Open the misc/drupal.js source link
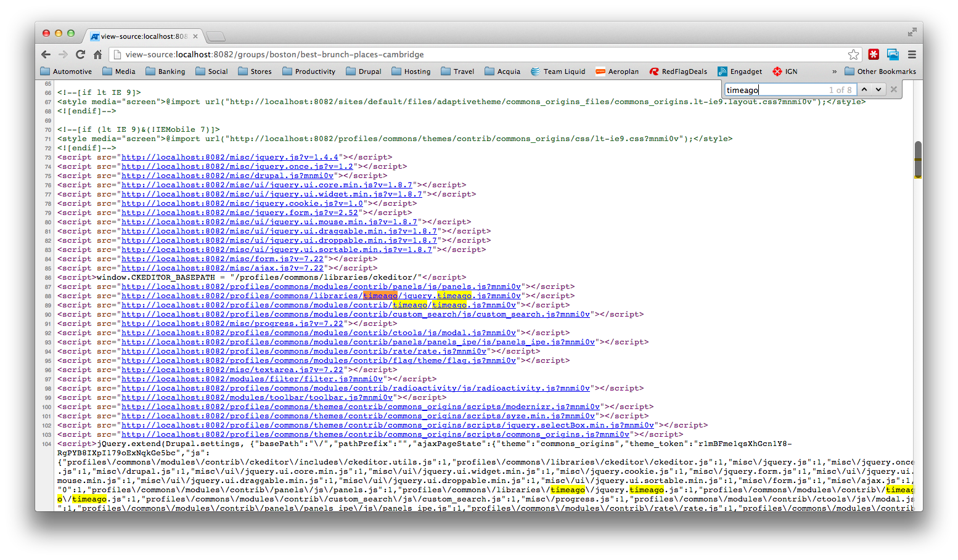 (227, 176)
